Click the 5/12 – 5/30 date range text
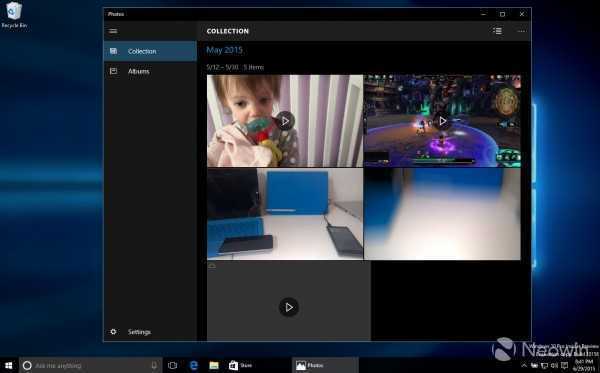This screenshot has width=600, height=373. point(222,67)
